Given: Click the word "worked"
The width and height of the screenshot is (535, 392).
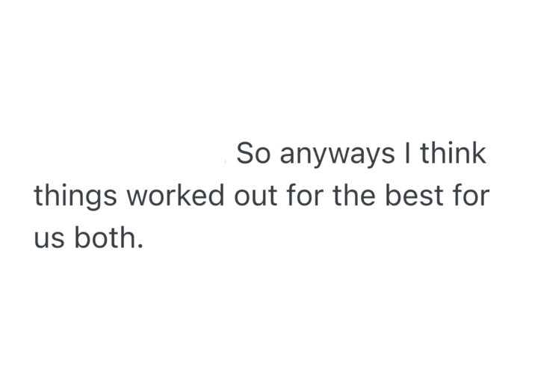Looking at the screenshot, I should click(176, 196).
